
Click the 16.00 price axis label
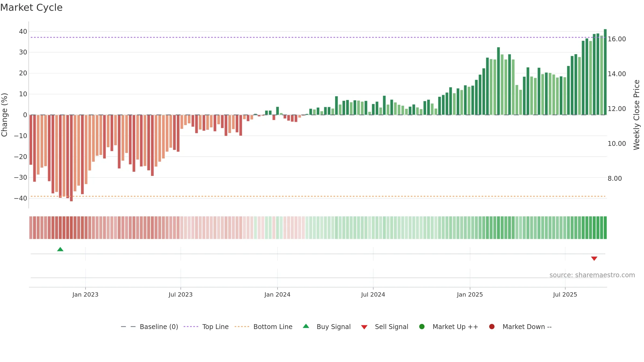[617, 39]
